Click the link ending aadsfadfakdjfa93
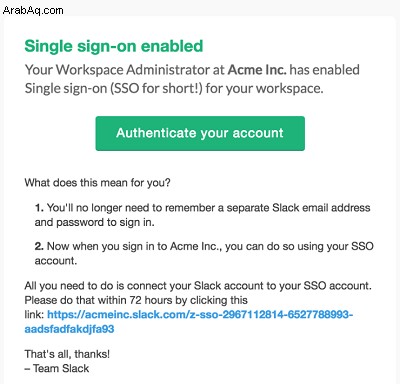The image size is (400, 384). [69, 329]
